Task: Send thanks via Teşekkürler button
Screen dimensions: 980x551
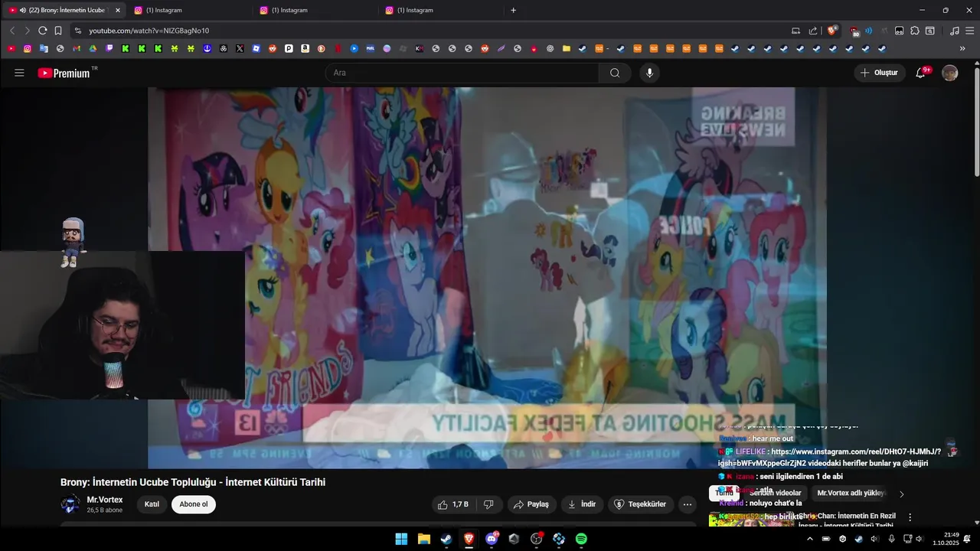Action: pyautogui.click(x=641, y=504)
